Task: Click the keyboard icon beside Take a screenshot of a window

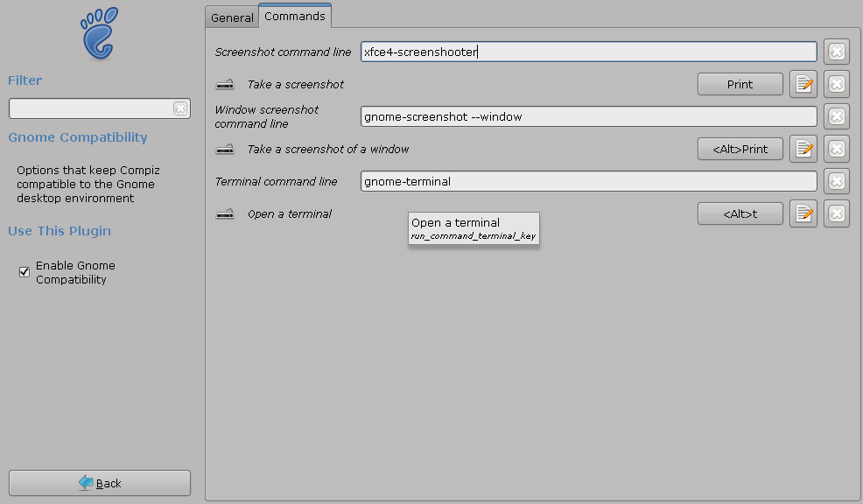Action: [225, 149]
